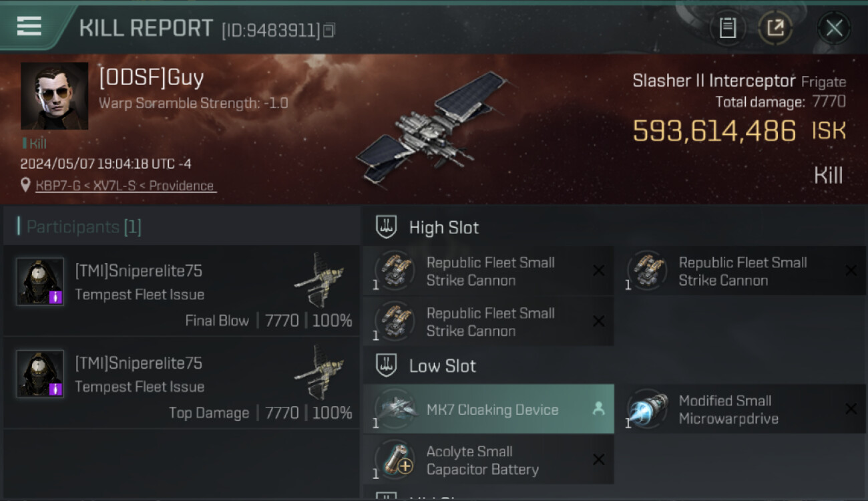This screenshot has height=501, width=868.
Task: Select the MK7 Cloaking Device entry
Action: pos(489,409)
